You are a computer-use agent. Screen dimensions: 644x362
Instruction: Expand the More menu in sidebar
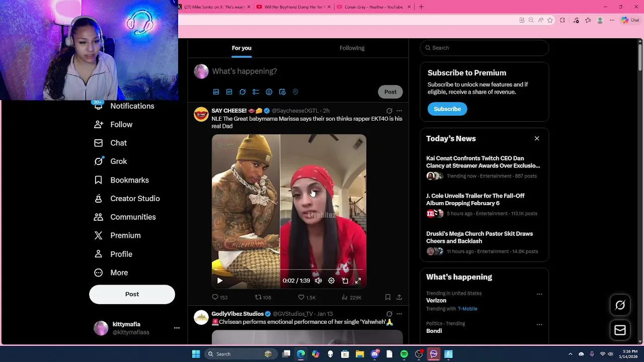[111, 273]
